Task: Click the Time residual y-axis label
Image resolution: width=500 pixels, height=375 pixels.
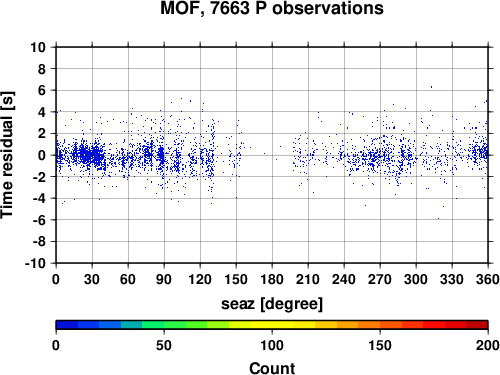Action: pos(7,155)
